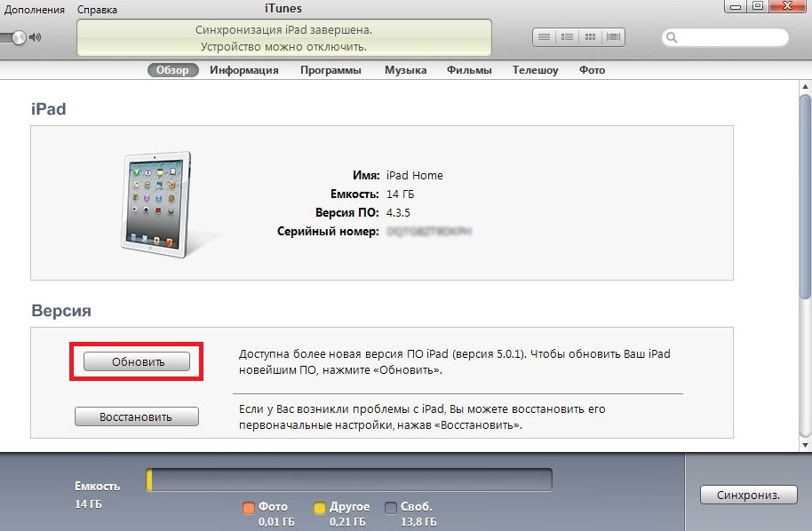812x531 pixels.
Task: Minimize the iTunes window
Action: [x=736, y=6]
